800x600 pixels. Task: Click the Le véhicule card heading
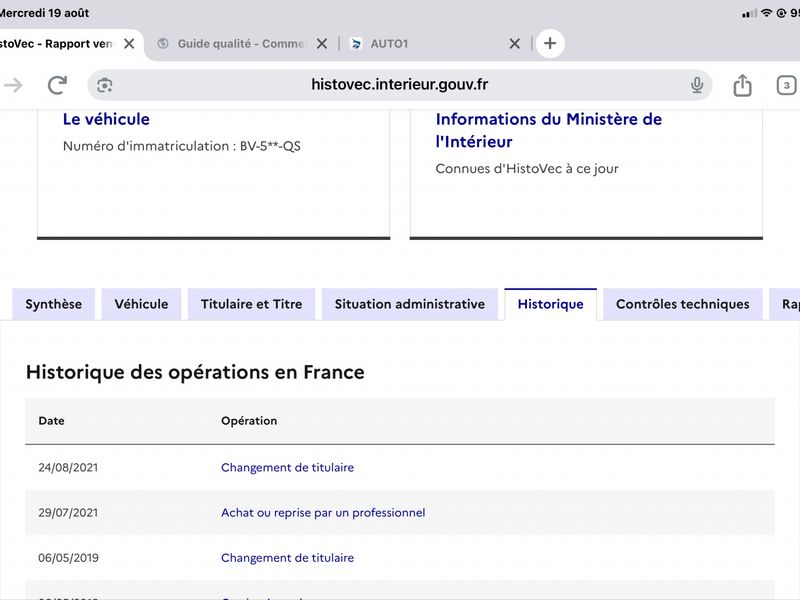[x=106, y=119]
